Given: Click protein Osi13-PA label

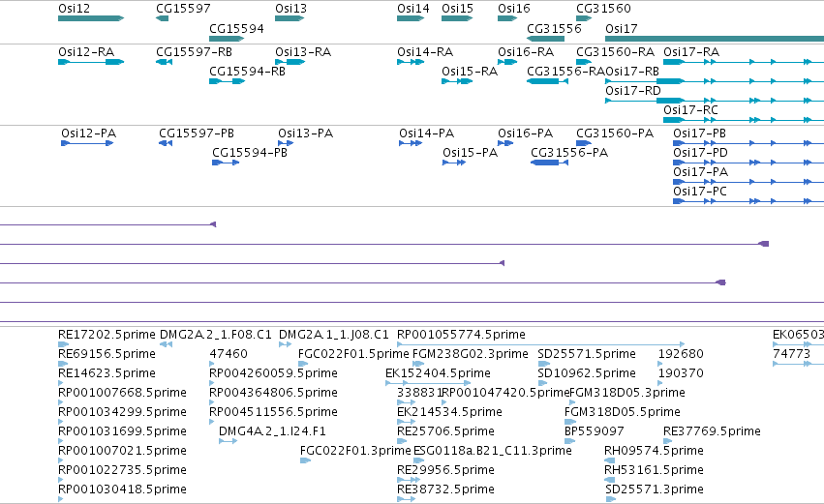Looking at the screenshot, I should [x=305, y=133].
